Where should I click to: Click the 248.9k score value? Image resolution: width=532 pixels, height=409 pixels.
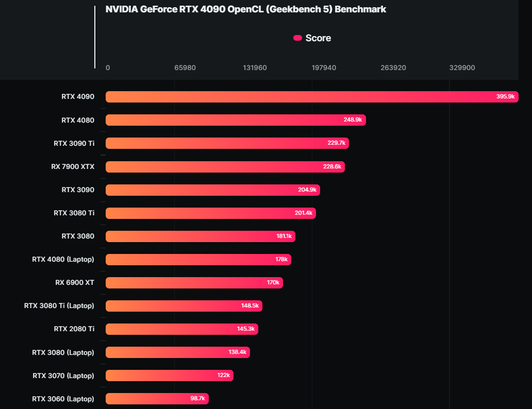(x=353, y=120)
